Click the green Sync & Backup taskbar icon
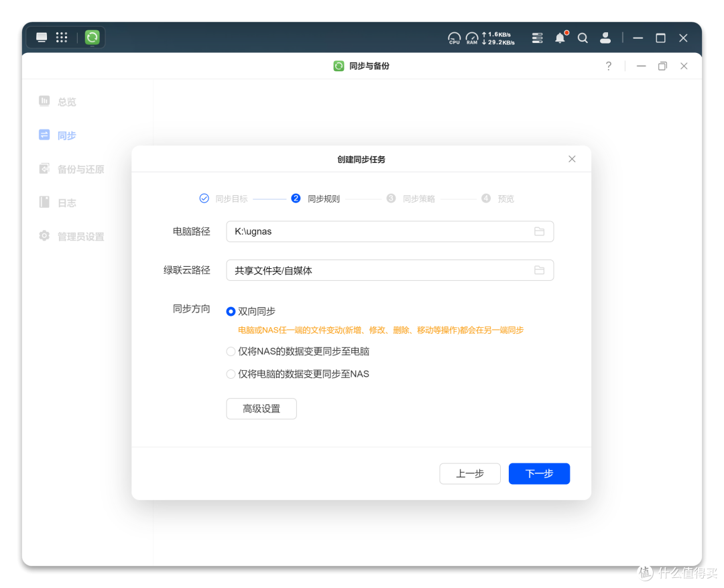The image size is (724, 588). (x=93, y=38)
